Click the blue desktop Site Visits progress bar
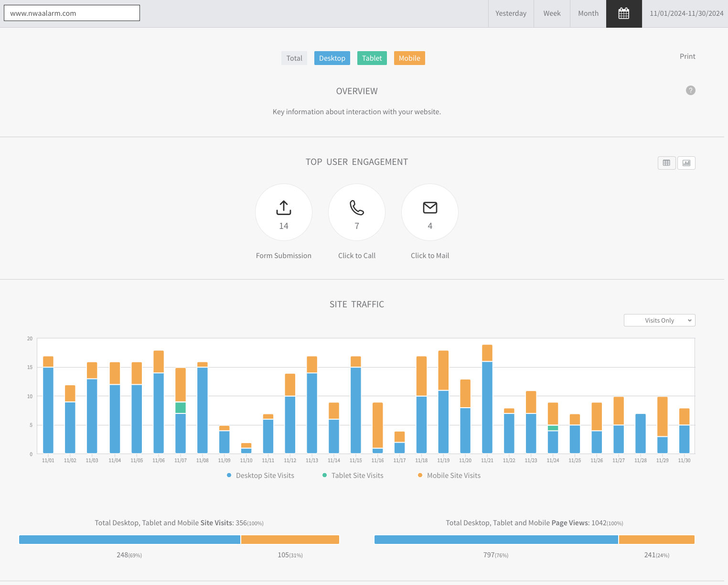The width and height of the screenshot is (728, 585). tap(129, 540)
